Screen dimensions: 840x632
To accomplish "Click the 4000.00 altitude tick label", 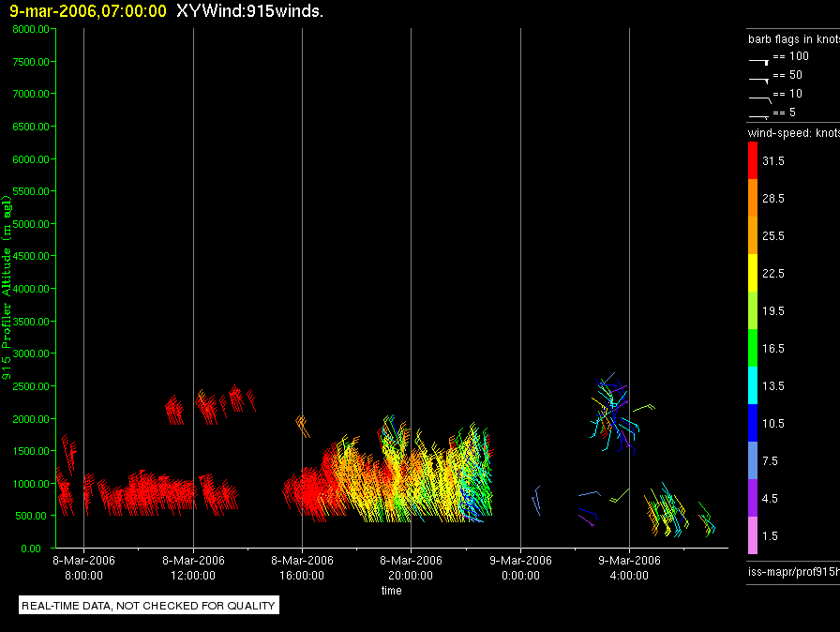I will 31,289.
